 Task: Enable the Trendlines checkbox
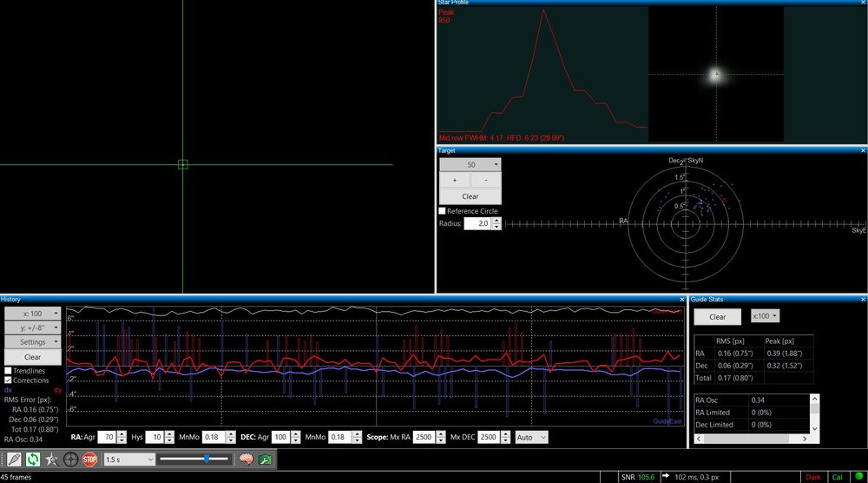(x=9, y=371)
